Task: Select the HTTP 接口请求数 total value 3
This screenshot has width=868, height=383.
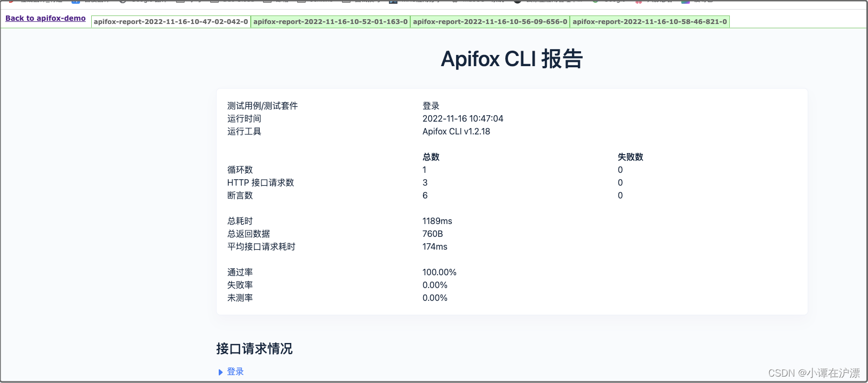Action: point(425,182)
